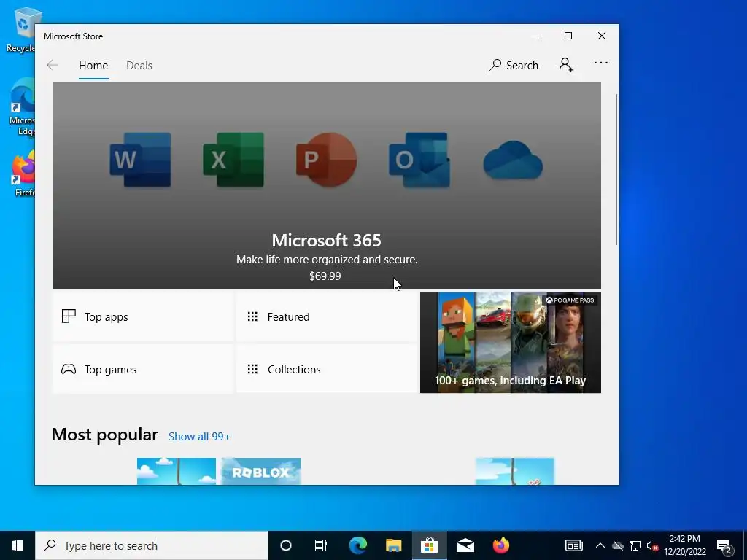The width and height of the screenshot is (747, 560).
Task: Switch to the Deals tab
Action: (x=139, y=65)
